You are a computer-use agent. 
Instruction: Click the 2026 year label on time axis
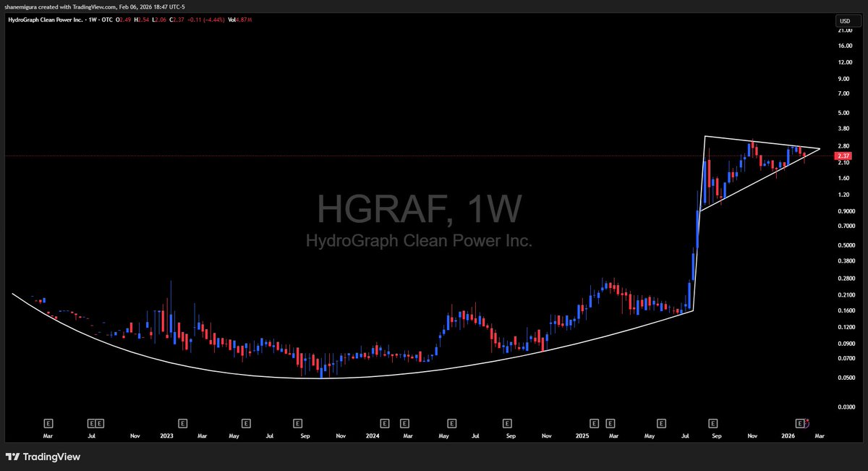788,436
